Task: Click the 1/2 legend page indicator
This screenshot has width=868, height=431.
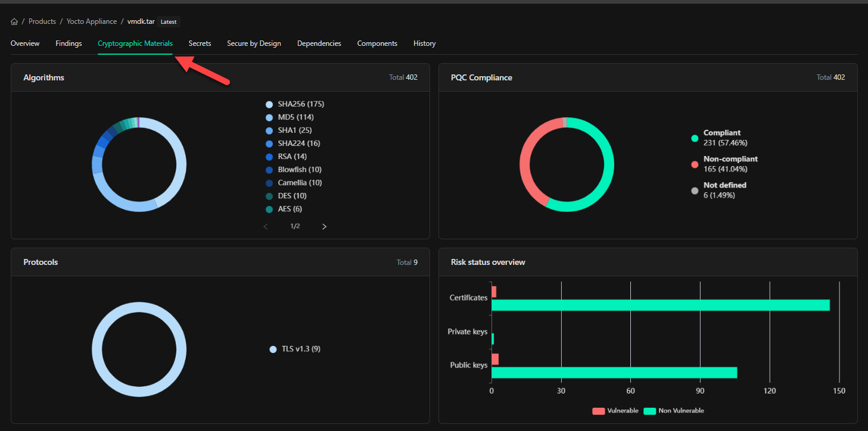Action: tap(295, 227)
